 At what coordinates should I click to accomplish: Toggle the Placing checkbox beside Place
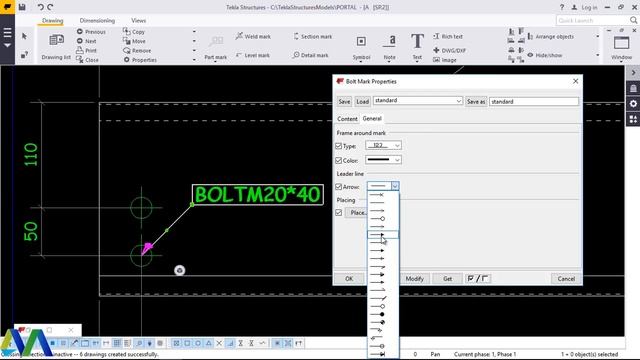pyautogui.click(x=338, y=213)
